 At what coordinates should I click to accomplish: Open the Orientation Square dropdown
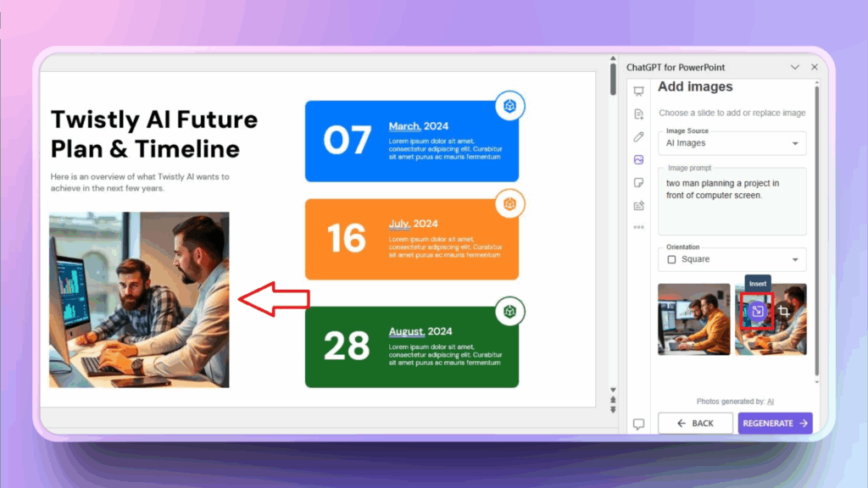pyautogui.click(x=732, y=259)
